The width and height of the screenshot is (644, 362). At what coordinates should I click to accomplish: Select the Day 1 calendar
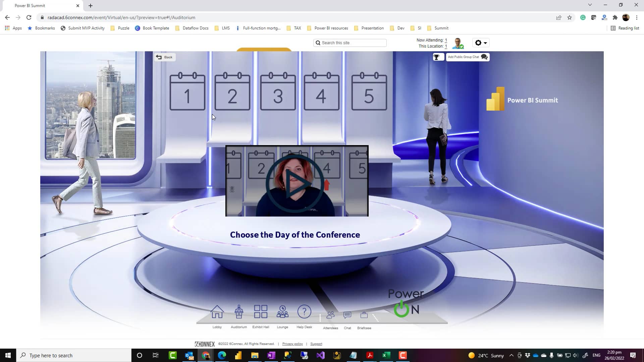pyautogui.click(x=187, y=92)
